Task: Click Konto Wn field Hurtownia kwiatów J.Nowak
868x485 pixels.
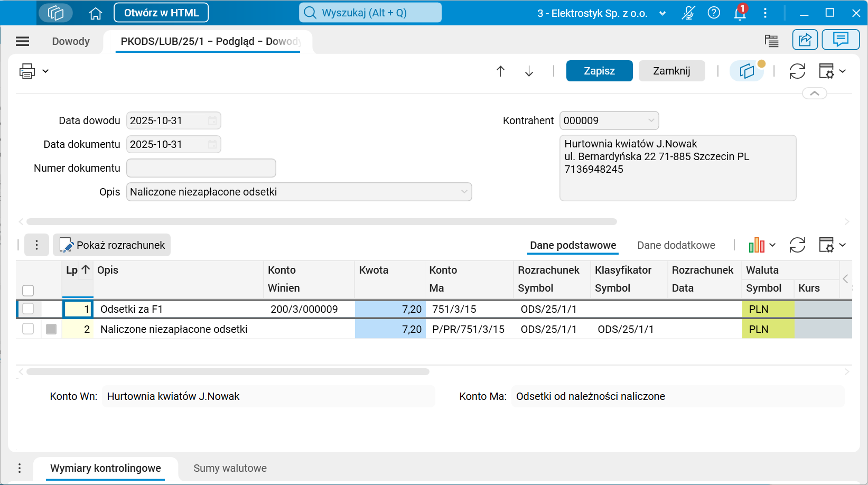Action: pyautogui.click(x=268, y=396)
